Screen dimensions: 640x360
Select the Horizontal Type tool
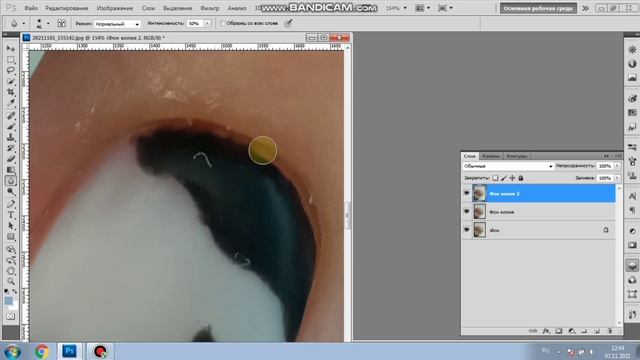point(11,215)
